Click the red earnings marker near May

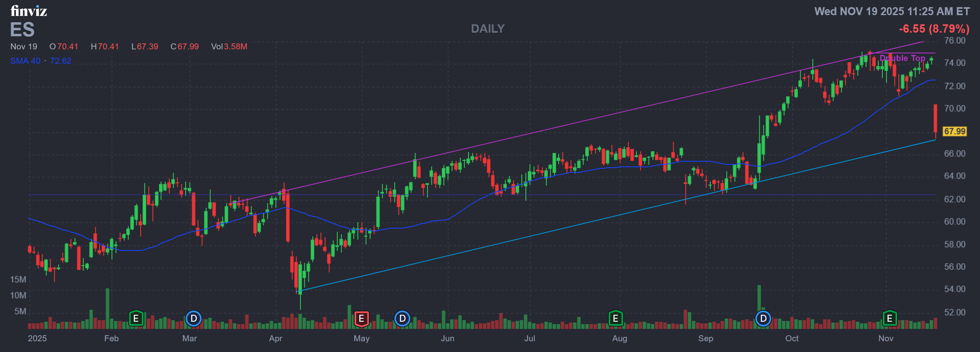pyautogui.click(x=361, y=319)
